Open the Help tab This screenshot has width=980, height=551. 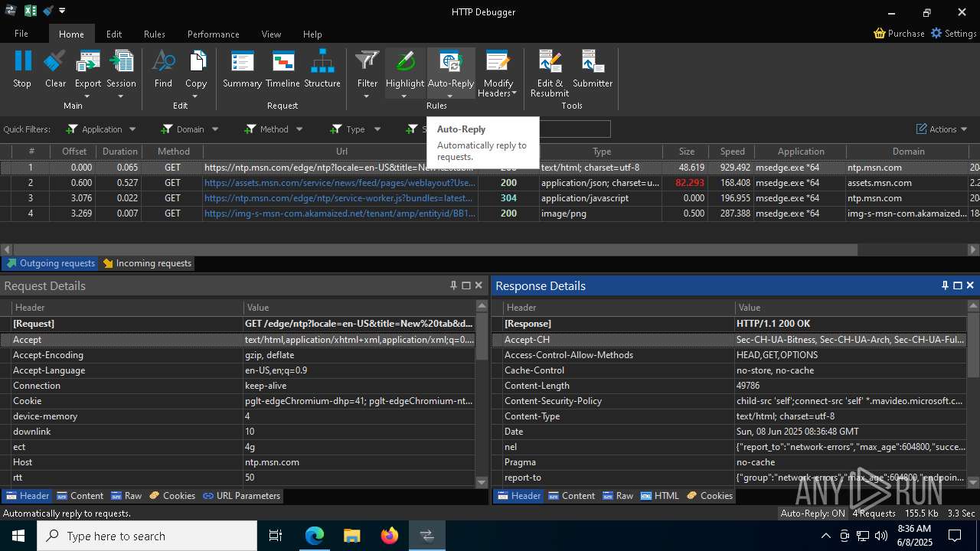[312, 34]
